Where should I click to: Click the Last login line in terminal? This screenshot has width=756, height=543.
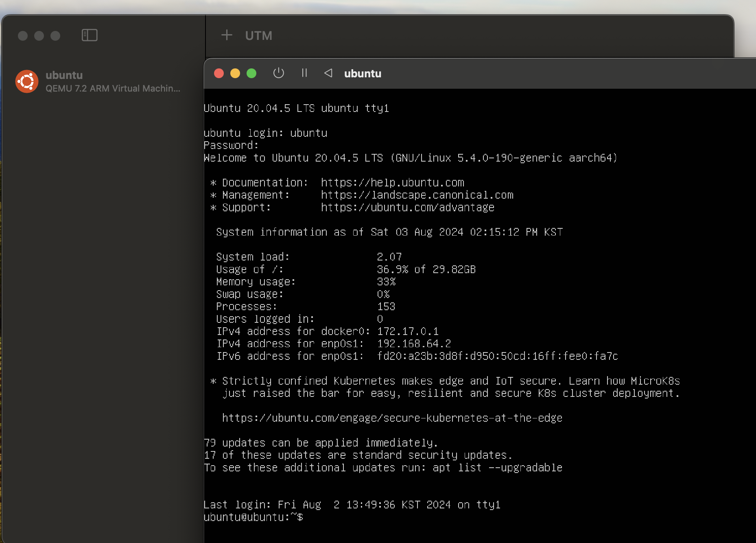point(352,505)
